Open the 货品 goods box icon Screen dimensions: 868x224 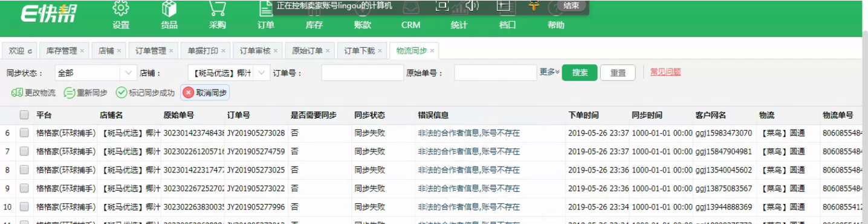(169, 9)
